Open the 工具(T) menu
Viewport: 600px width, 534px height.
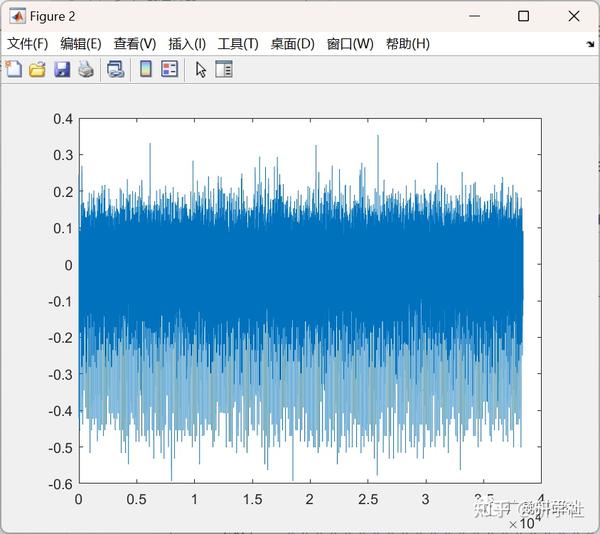238,44
